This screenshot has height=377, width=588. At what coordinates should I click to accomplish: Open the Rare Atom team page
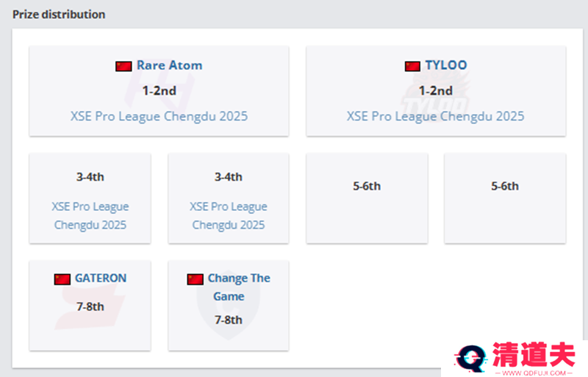coord(170,65)
